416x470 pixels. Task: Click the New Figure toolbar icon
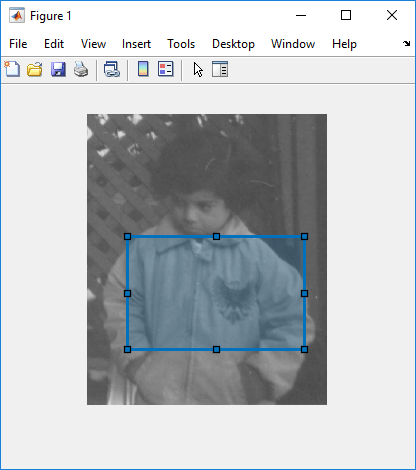[12, 69]
